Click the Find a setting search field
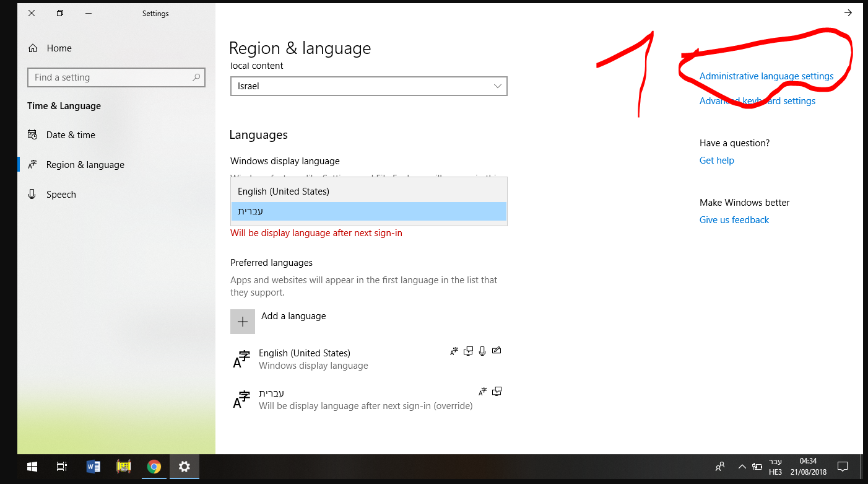Screen dimensions: 868x484 (116, 77)
